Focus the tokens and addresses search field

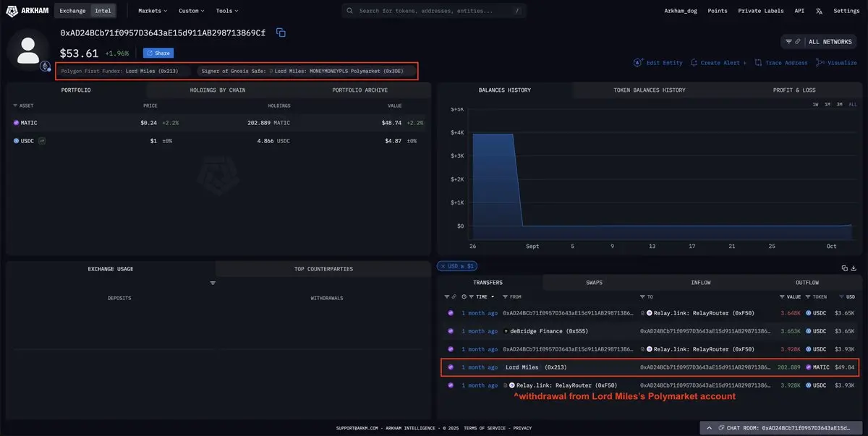(434, 11)
